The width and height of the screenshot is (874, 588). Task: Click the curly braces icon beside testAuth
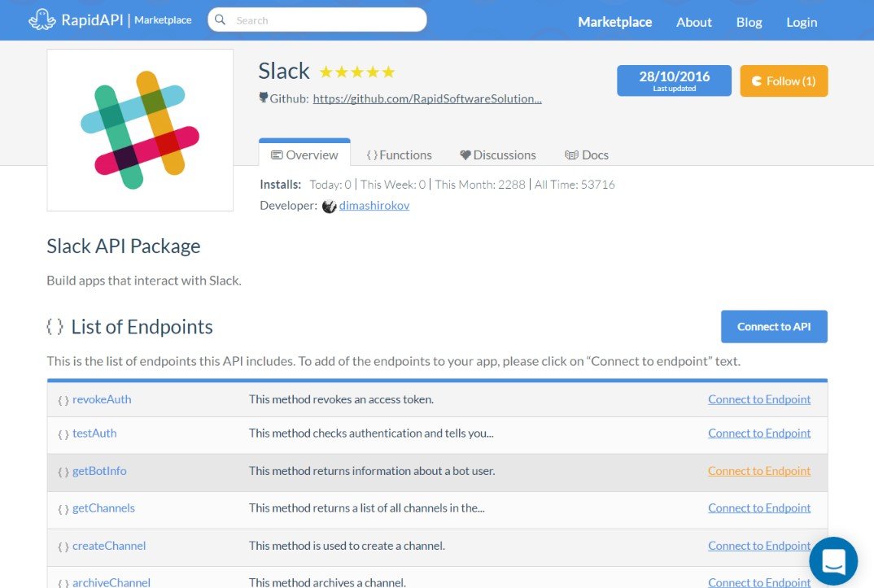click(x=63, y=434)
